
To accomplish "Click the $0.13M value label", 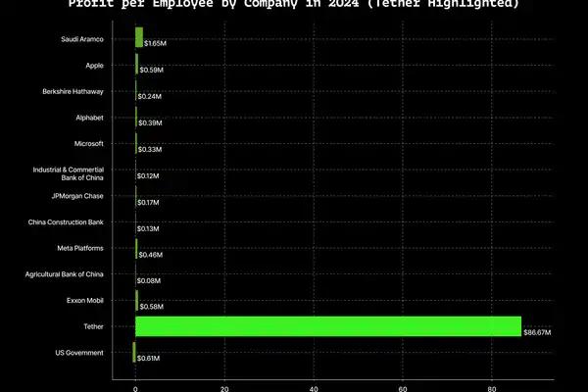I will (x=148, y=228).
